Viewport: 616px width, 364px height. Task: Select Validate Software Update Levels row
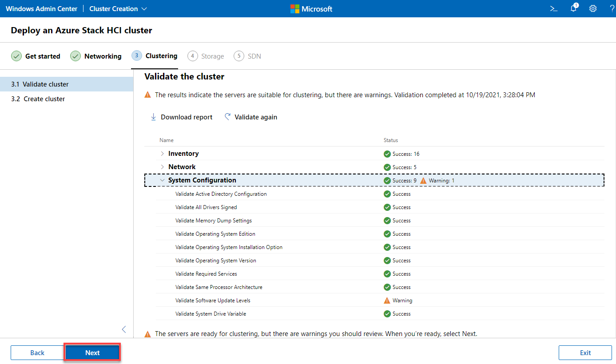pos(380,301)
